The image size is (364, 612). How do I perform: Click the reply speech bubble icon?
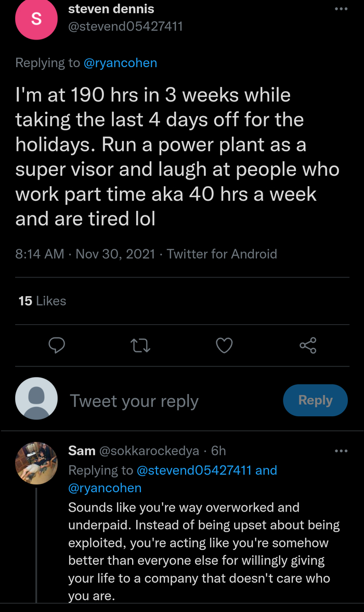click(57, 346)
